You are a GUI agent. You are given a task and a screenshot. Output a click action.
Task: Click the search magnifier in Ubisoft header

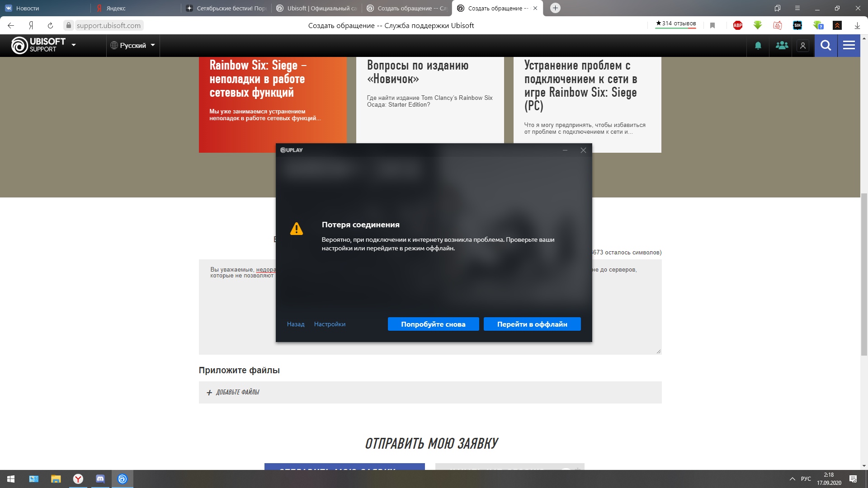[826, 46]
